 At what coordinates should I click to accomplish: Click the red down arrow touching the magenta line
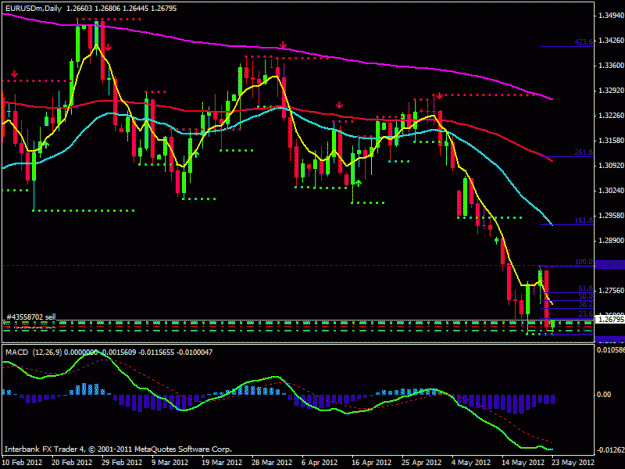click(x=283, y=45)
